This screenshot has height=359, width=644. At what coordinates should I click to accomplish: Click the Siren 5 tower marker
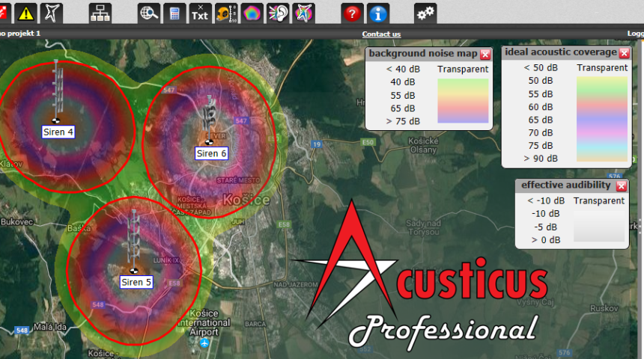pyautogui.click(x=134, y=242)
